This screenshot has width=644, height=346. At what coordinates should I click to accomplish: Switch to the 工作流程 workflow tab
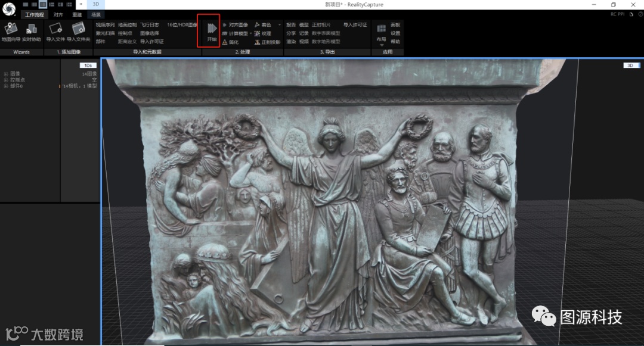coord(35,15)
